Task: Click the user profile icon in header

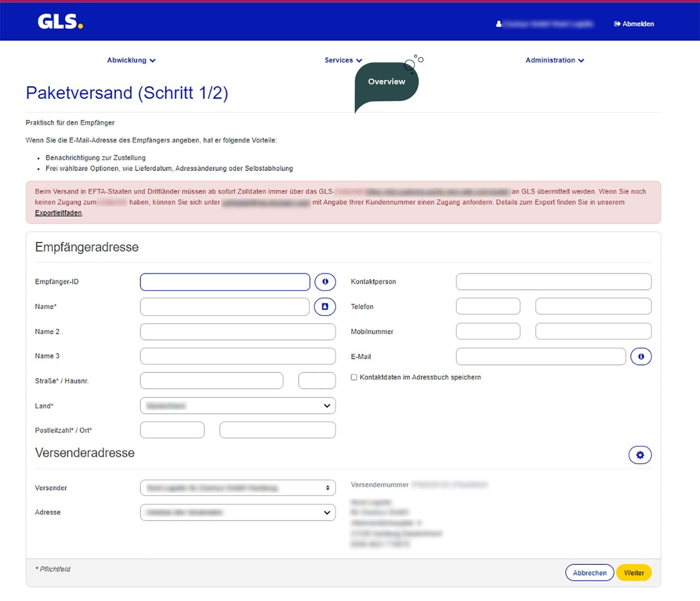Action: [498, 24]
